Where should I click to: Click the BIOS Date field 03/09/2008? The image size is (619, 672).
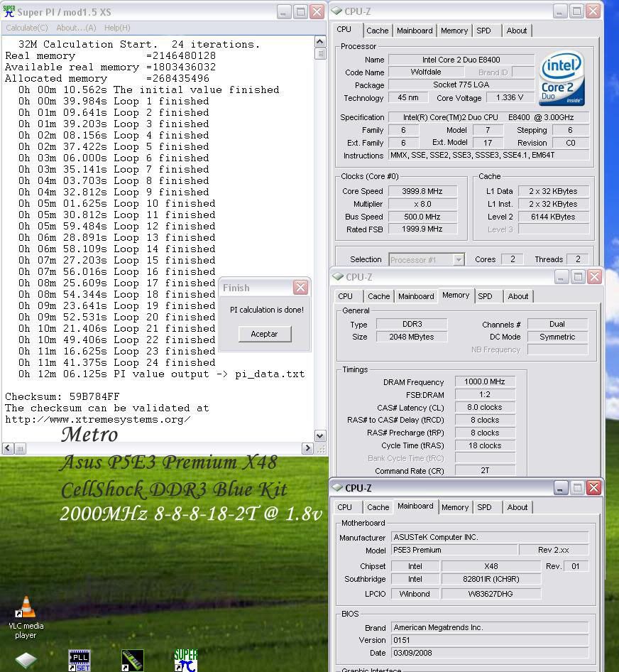pos(490,653)
